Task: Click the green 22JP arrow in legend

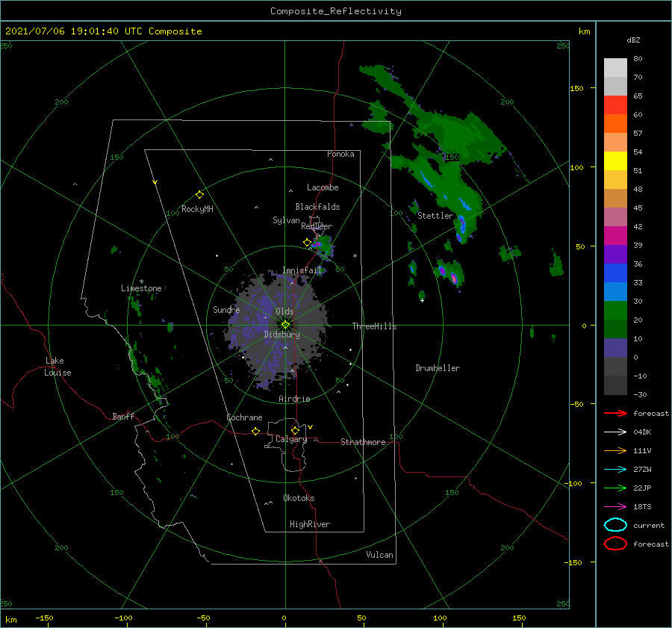Action: (615, 488)
